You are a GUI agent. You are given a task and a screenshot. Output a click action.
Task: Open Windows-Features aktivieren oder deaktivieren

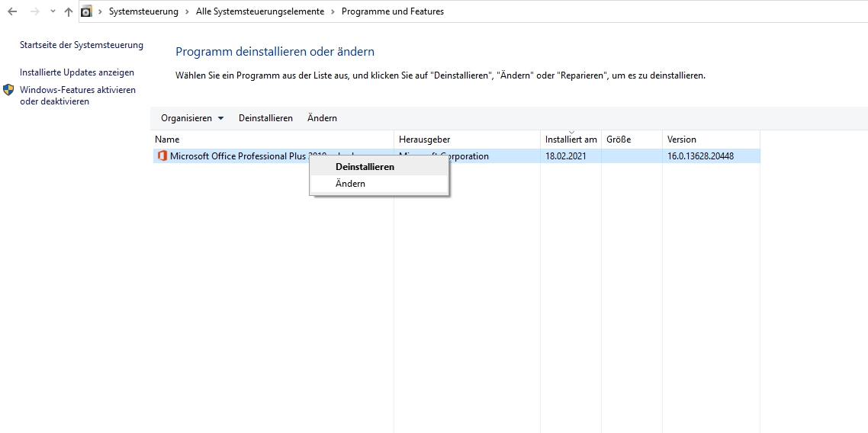point(78,95)
